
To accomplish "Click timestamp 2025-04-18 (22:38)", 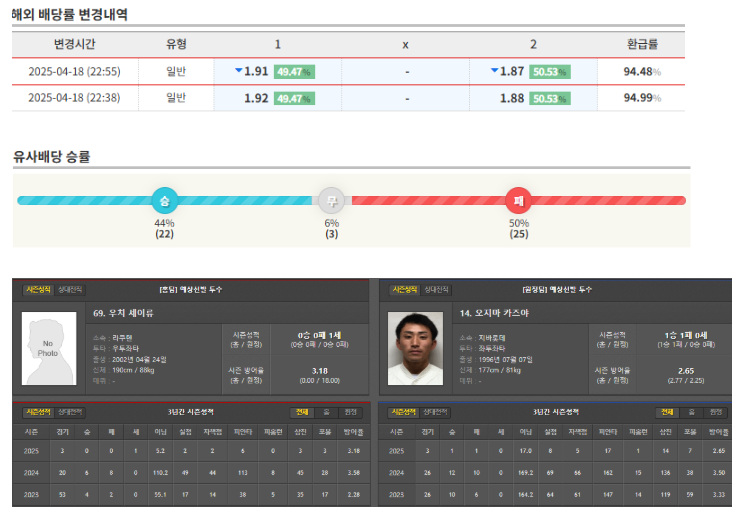I will [x=74, y=98].
